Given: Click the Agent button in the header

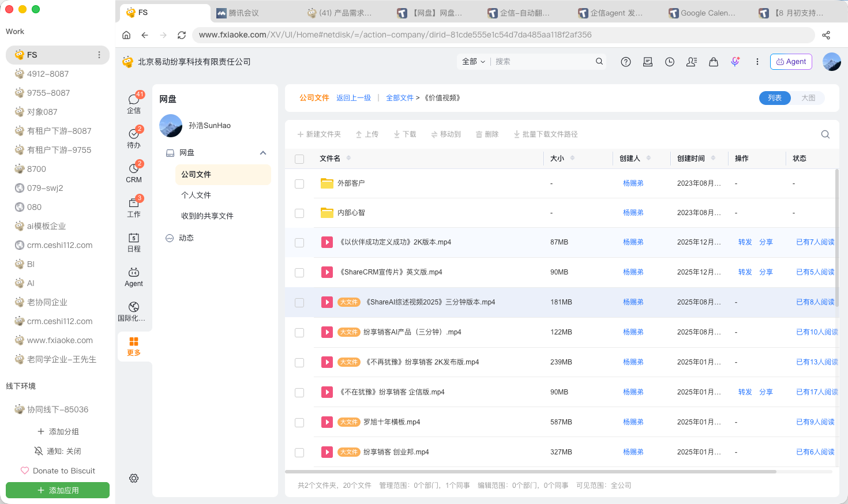Looking at the screenshot, I should [x=791, y=62].
